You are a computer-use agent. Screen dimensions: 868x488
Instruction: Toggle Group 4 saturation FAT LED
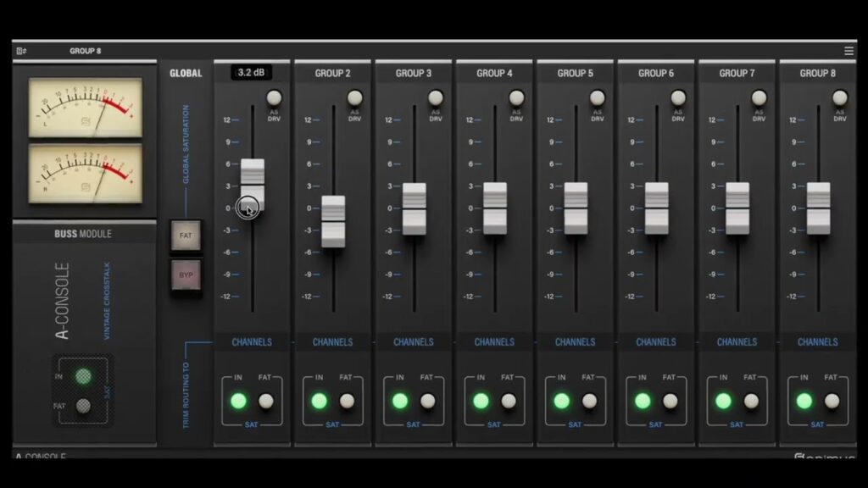[x=509, y=401]
